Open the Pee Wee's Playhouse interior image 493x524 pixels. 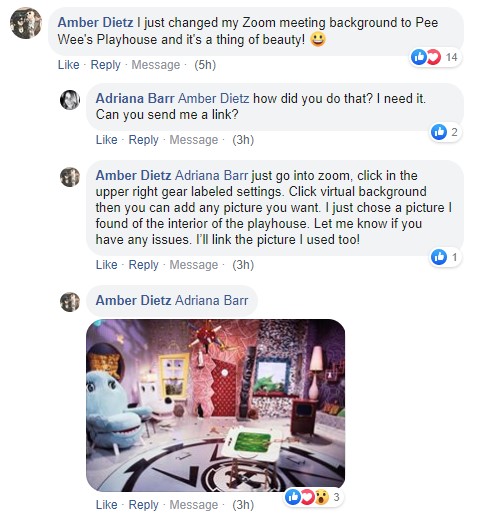[x=216, y=405]
